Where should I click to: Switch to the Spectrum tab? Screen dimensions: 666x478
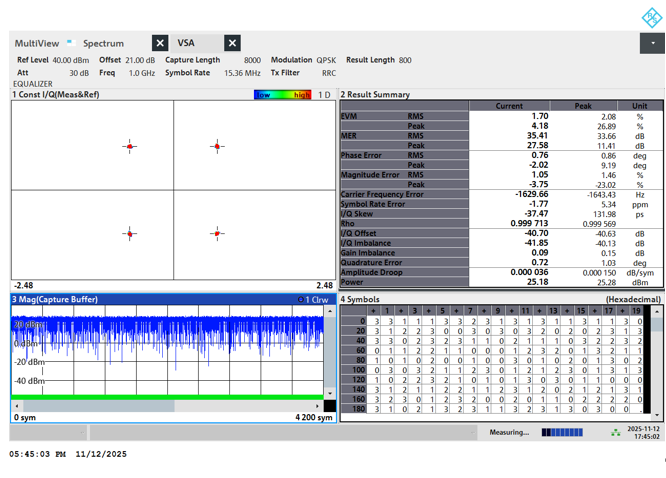point(104,43)
